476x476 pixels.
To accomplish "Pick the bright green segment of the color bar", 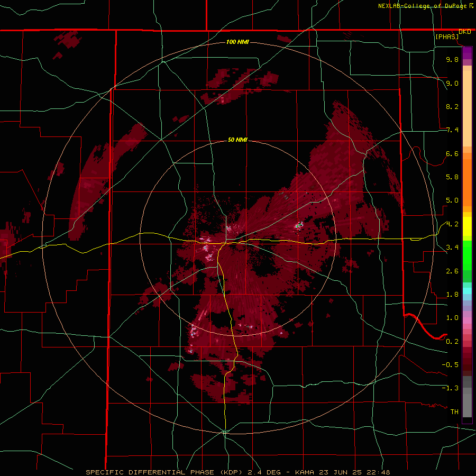I will [467, 255].
